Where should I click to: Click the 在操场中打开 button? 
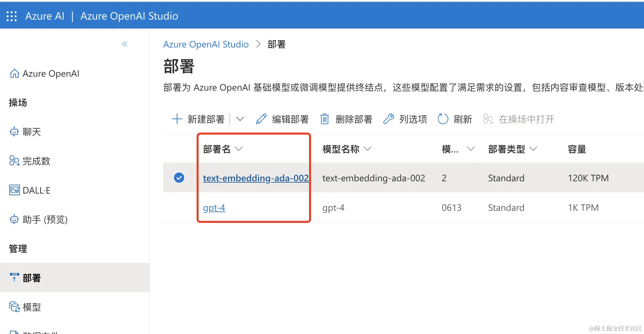pos(518,119)
